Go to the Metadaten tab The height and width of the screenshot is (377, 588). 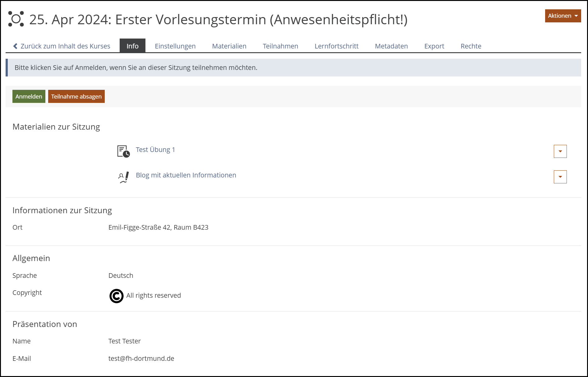click(391, 46)
